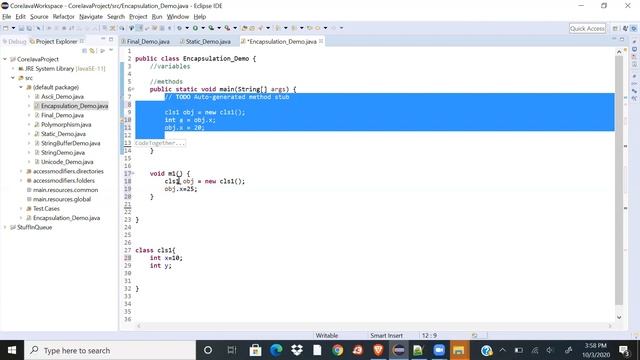Open the Navigate menu

(91, 17)
